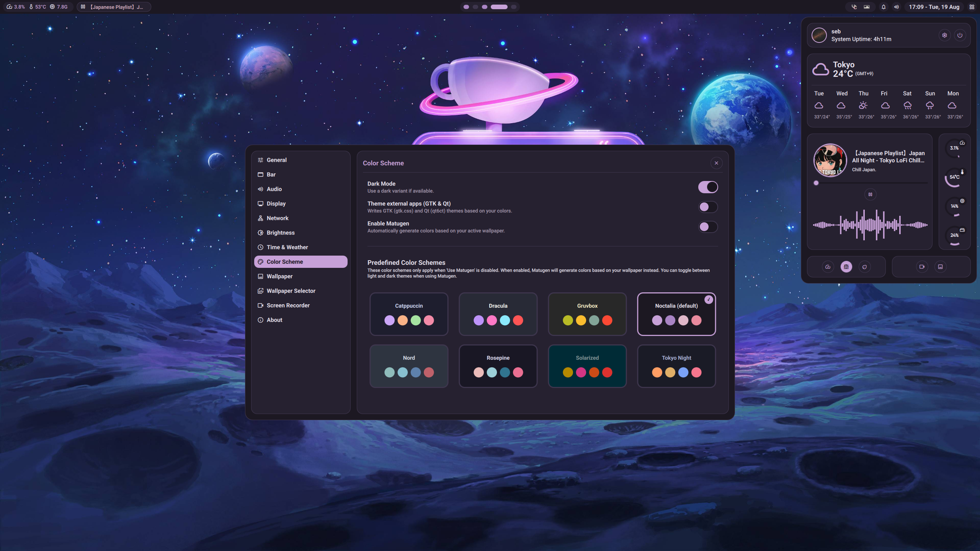The height and width of the screenshot is (551, 980).
Task: Enable Theme external apps toggle
Action: pyautogui.click(x=708, y=207)
